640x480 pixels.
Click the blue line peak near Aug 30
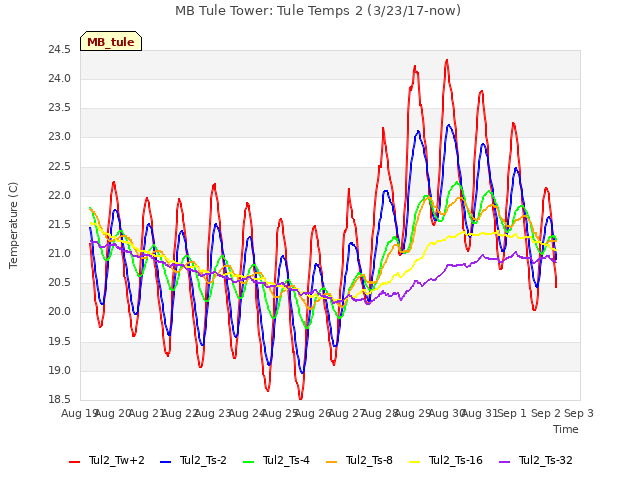pyautogui.click(x=449, y=125)
